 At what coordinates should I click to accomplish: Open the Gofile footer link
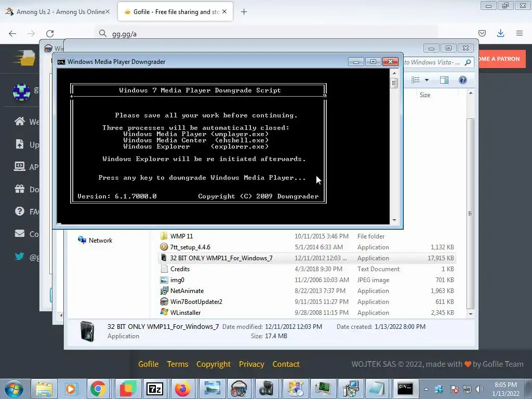click(148, 364)
